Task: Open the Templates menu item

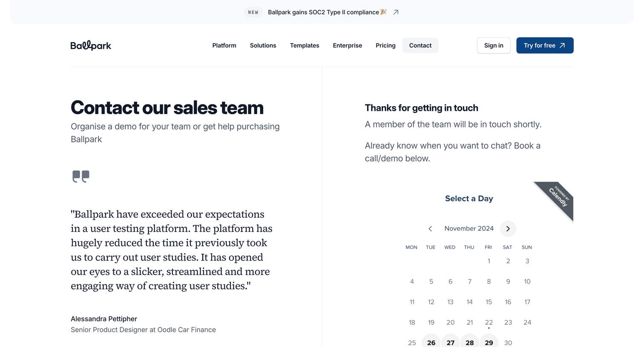Action: tap(305, 45)
